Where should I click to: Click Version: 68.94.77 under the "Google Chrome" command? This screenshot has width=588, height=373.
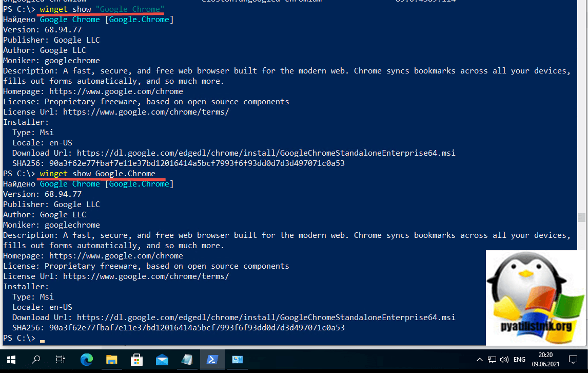pyautogui.click(x=43, y=30)
